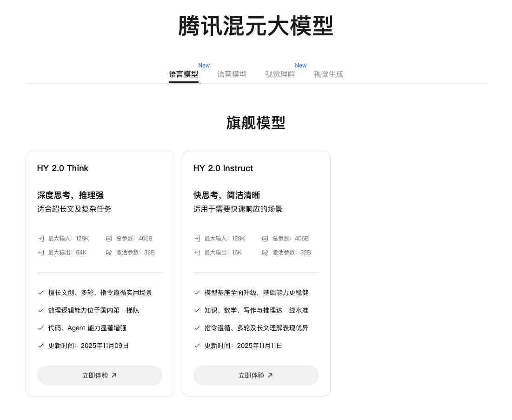The height and width of the screenshot is (420, 512).
Task: Click the checkmark beside 代码、Agent 能力显著增强
Action: pos(41,328)
